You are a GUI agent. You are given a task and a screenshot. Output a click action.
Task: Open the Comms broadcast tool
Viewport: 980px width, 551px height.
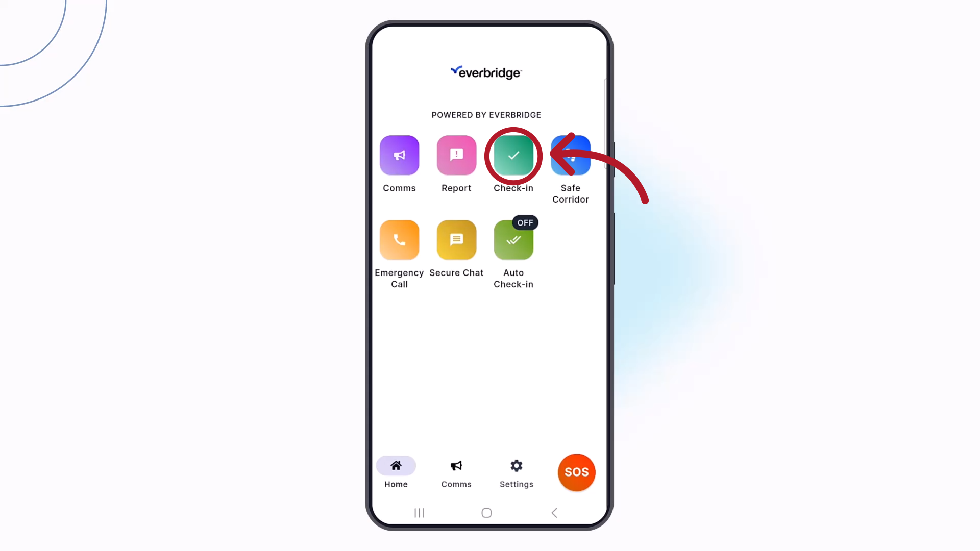tap(399, 155)
